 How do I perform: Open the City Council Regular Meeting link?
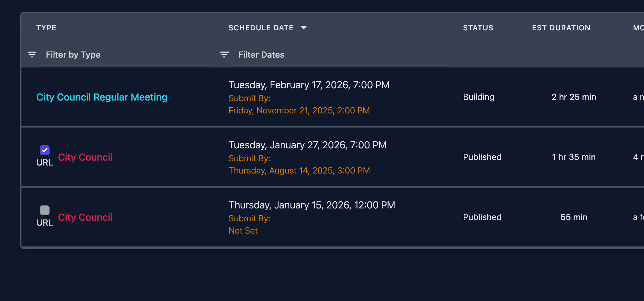tap(102, 97)
